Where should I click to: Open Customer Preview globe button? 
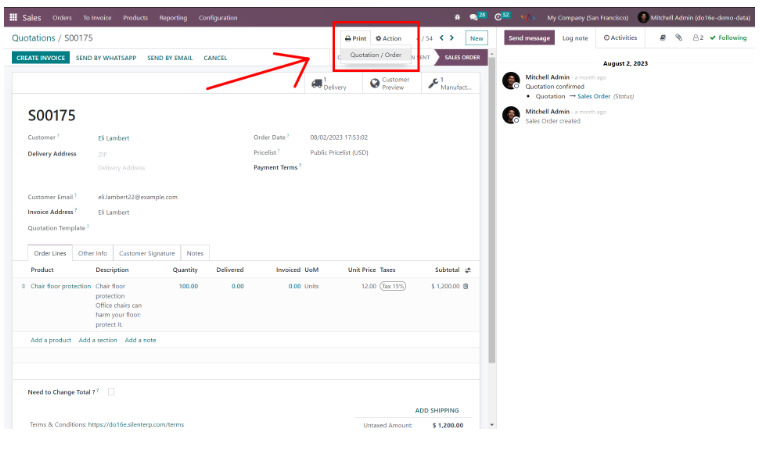point(389,84)
